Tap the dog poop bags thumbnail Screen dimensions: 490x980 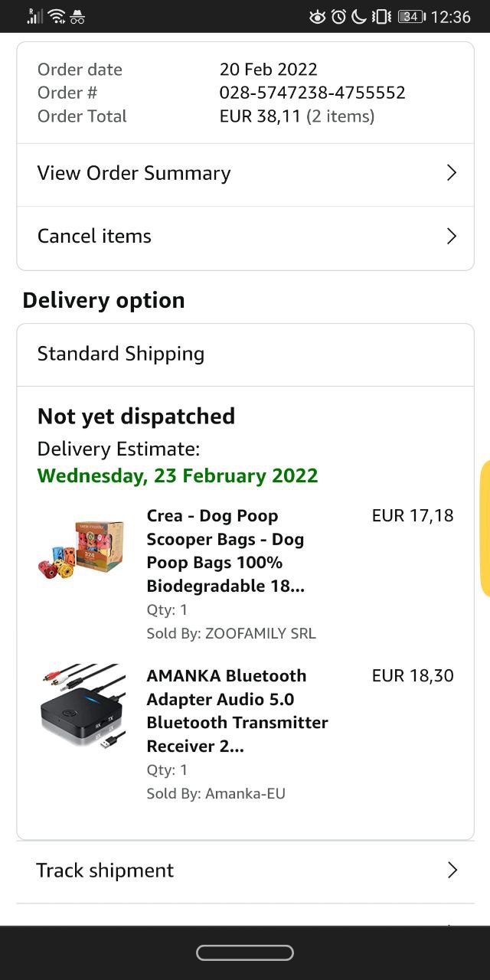(x=81, y=547)
